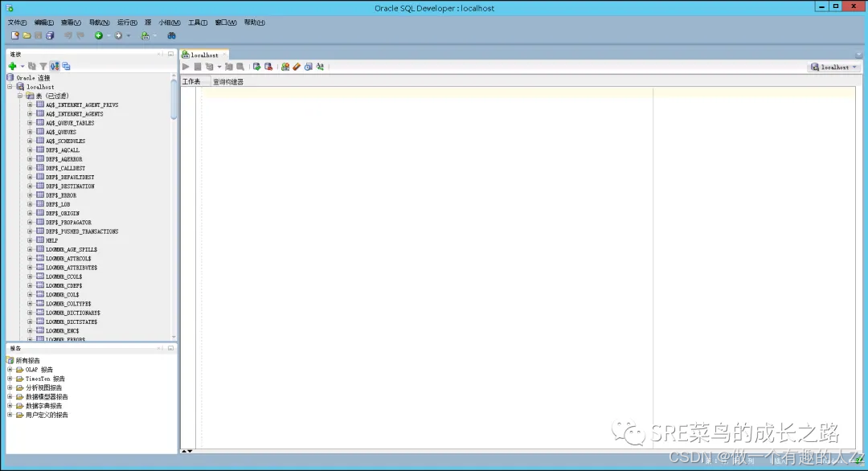Click the Commit icon with green check
Viewport: 868px width, 471px height.
click(x=257, y=67)
